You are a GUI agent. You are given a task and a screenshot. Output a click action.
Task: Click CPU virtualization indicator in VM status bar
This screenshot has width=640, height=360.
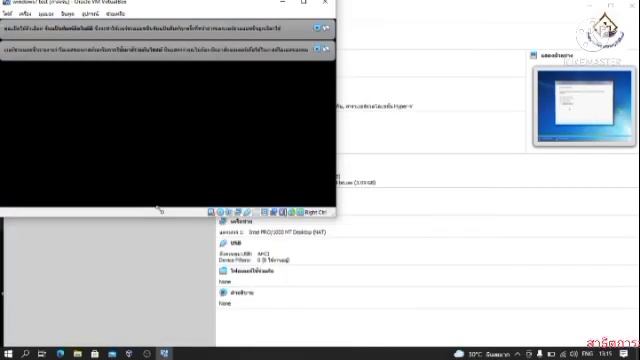pyautogui.click(x=282, y=212)
